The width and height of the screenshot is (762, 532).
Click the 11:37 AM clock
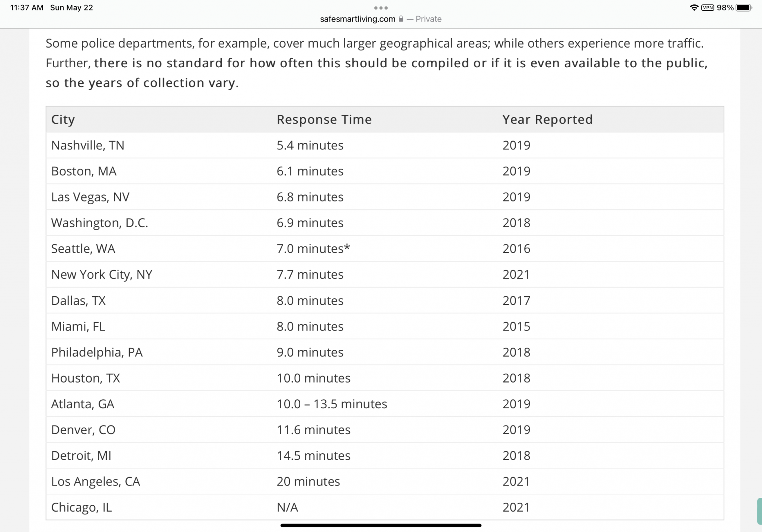pyautogui.click(x=27, y=8)
